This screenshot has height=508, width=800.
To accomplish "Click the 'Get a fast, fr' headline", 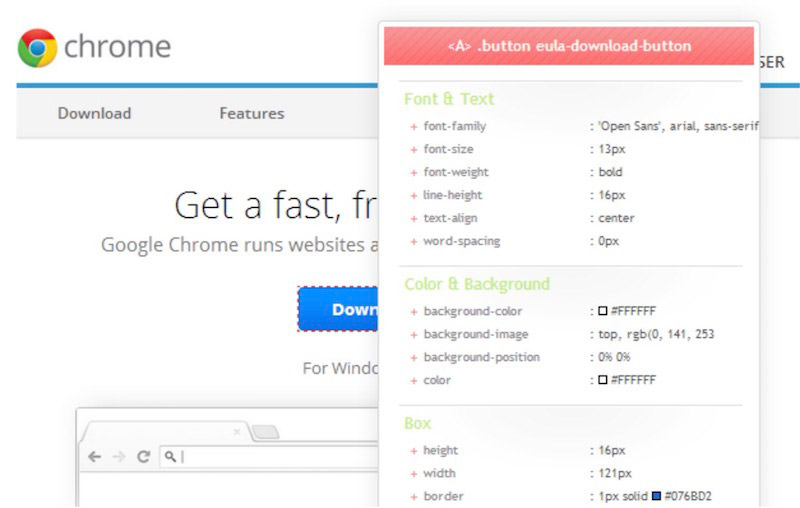I will [276, 205].
